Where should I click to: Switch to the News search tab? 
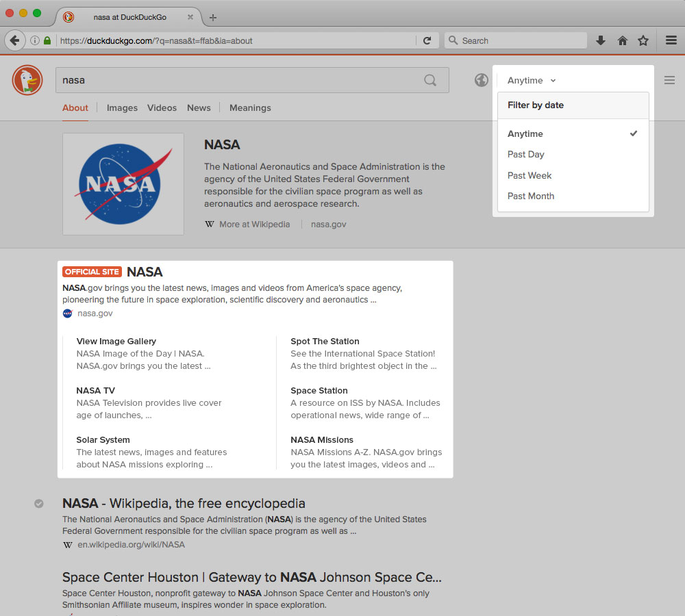[199, 107]
